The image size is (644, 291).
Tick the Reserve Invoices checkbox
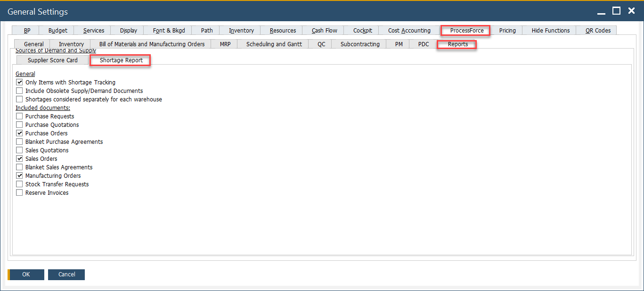pyautogui.click(x=19, y=193)
